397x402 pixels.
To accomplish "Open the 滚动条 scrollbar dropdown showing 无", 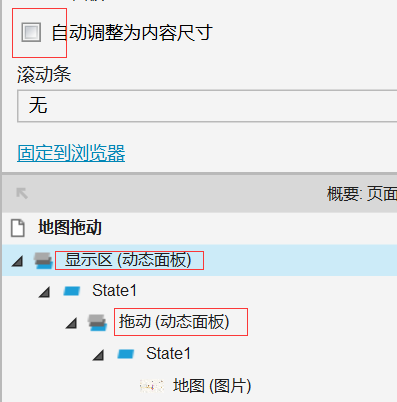I will point(207,106).
